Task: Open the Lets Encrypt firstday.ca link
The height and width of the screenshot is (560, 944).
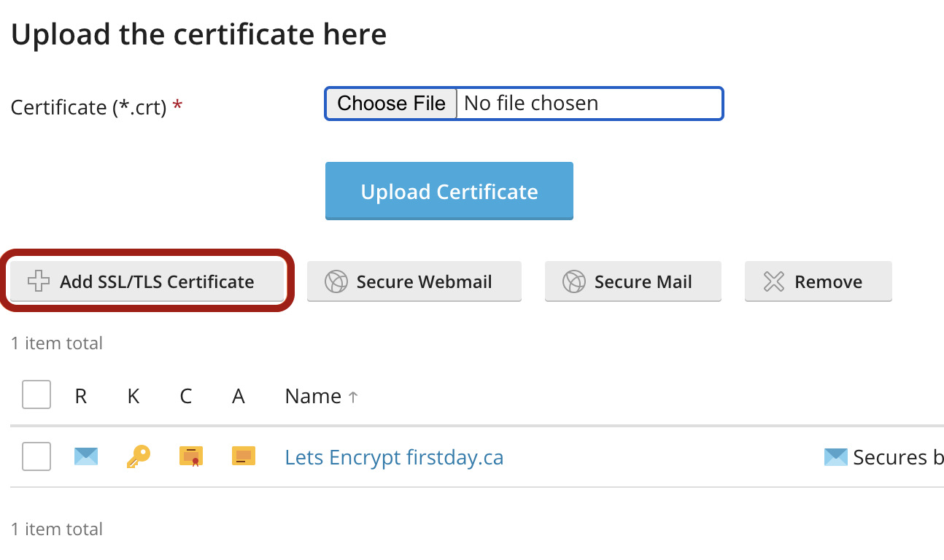Action: (394, 457)
